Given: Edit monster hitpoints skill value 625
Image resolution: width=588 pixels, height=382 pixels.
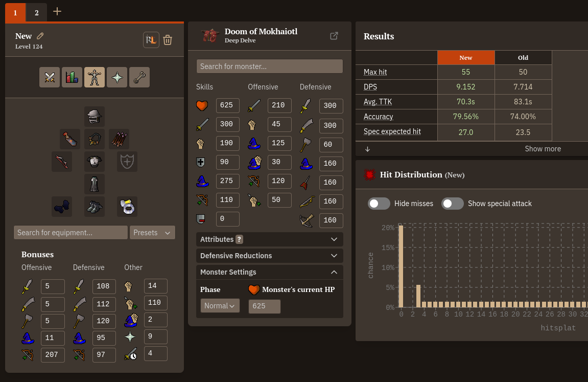Looking at the screenshot, I should point(228,105).
